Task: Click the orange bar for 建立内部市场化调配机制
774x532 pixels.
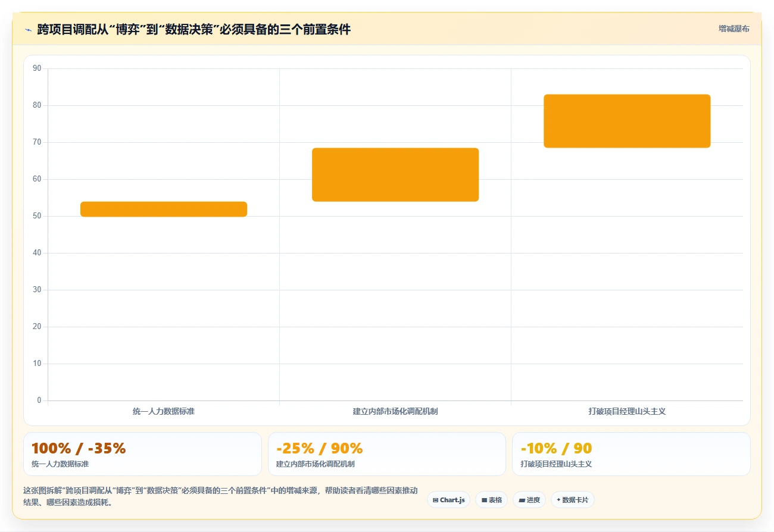Action: [395, 174]
